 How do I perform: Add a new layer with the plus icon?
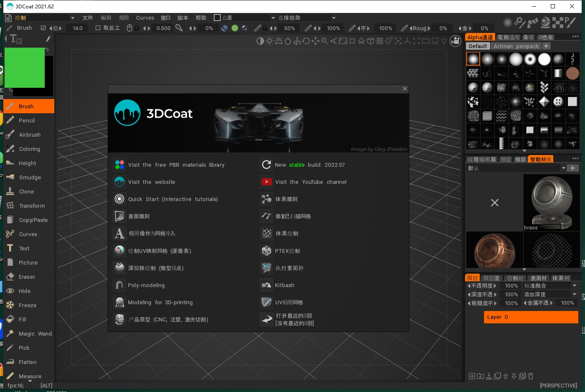coord(472,376)
